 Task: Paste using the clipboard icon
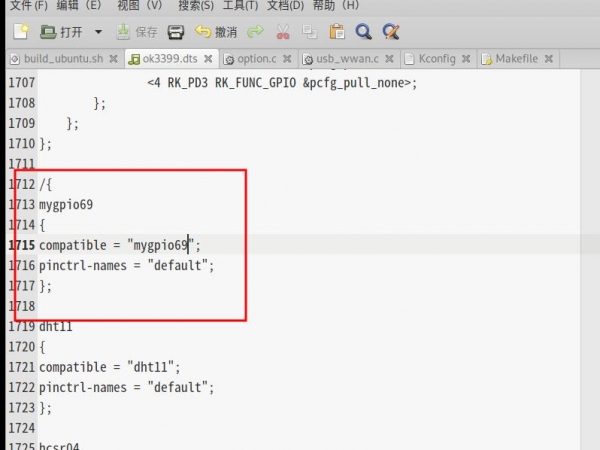tap(337, 32)
